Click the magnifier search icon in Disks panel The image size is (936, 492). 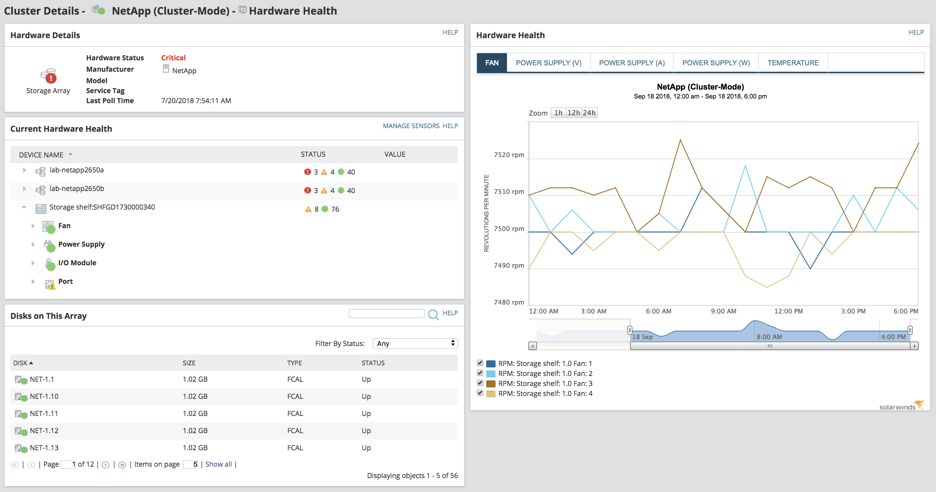[433, 314]
